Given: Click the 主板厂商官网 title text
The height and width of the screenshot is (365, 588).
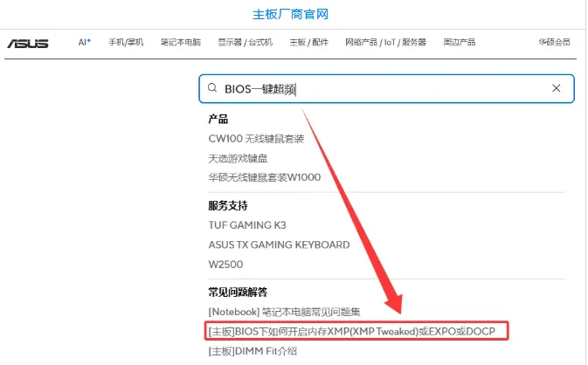Looking at the screenshot, I should 291,14.
